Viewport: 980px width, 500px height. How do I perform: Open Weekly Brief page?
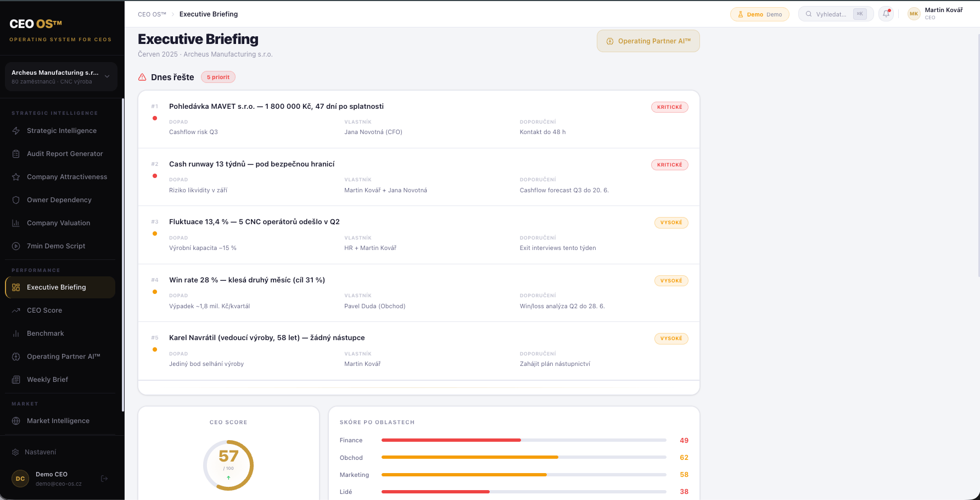tap(60, 380)
